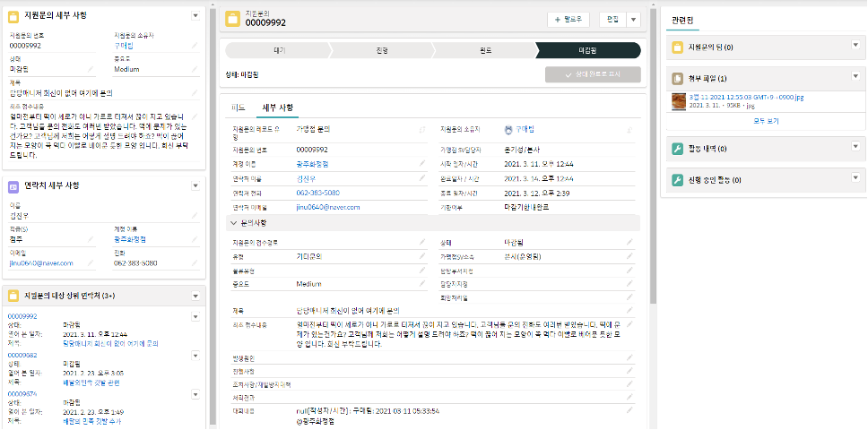Click the email link jinu0640@naver.com in details
868x430 pixels.
327,207
